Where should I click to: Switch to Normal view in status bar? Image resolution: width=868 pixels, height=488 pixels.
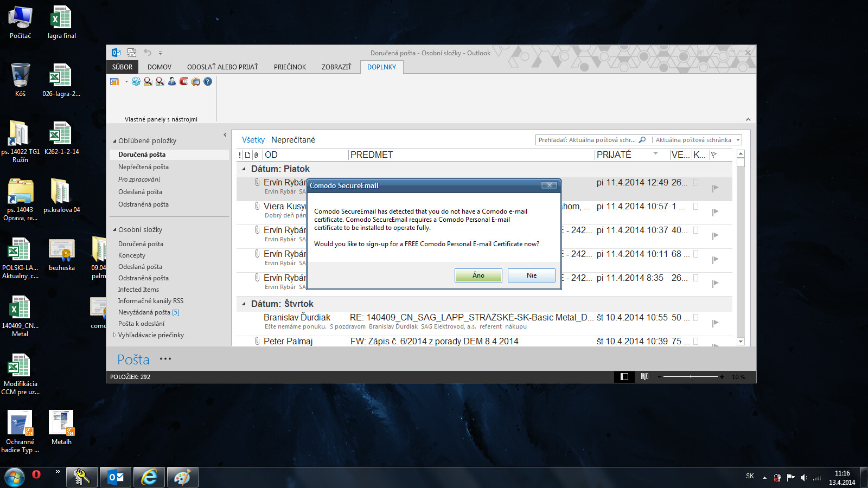coord(624,376)
